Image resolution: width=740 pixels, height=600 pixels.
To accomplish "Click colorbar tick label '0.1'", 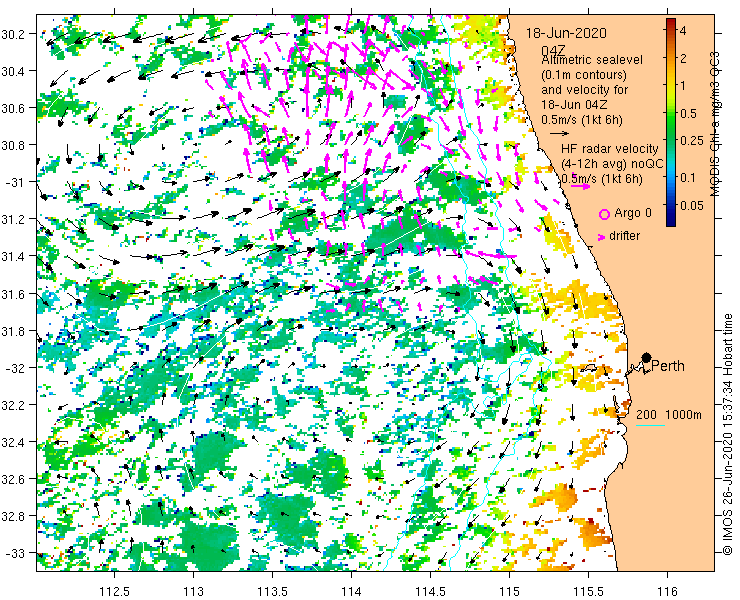I will [x=688, y=178].
